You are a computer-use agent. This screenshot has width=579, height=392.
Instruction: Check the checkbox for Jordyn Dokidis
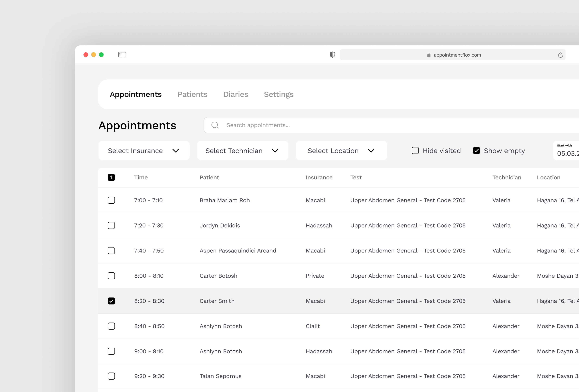[111, 225]
